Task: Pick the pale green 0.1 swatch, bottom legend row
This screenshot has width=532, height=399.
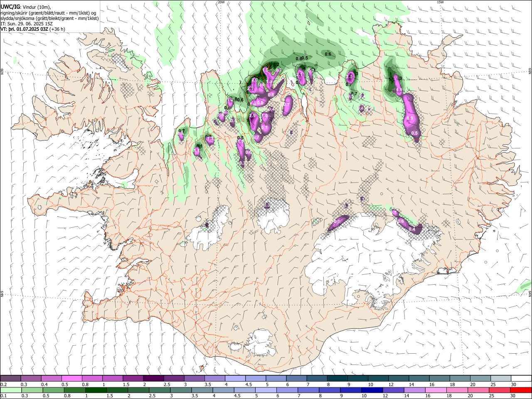Action: (x=11, y=390)
